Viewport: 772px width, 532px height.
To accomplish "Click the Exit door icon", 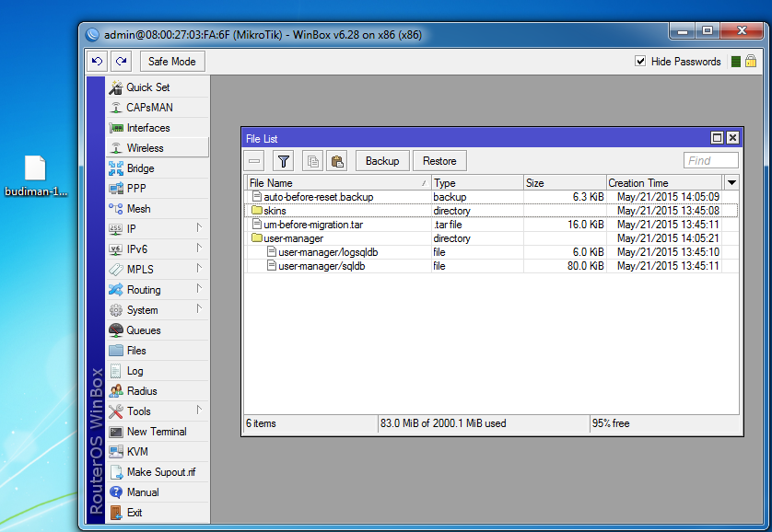I will tap(116, 513).
